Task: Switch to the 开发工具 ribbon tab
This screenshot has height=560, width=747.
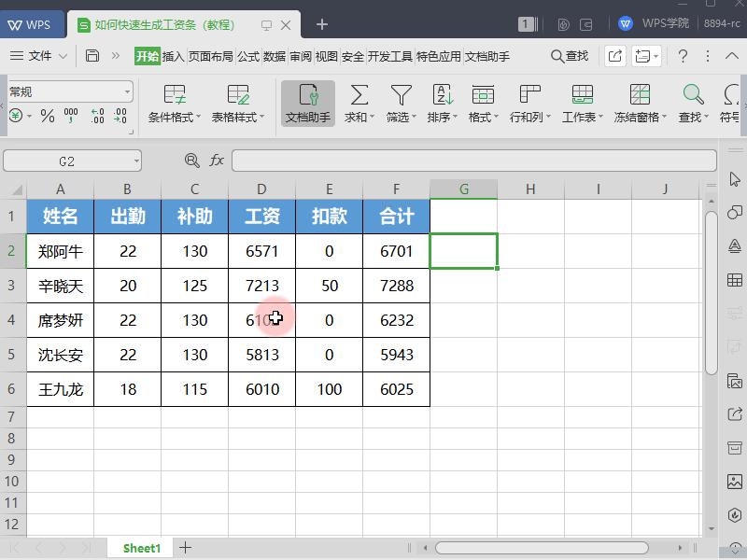Action: pyautogui.click(x=389, y=56)
